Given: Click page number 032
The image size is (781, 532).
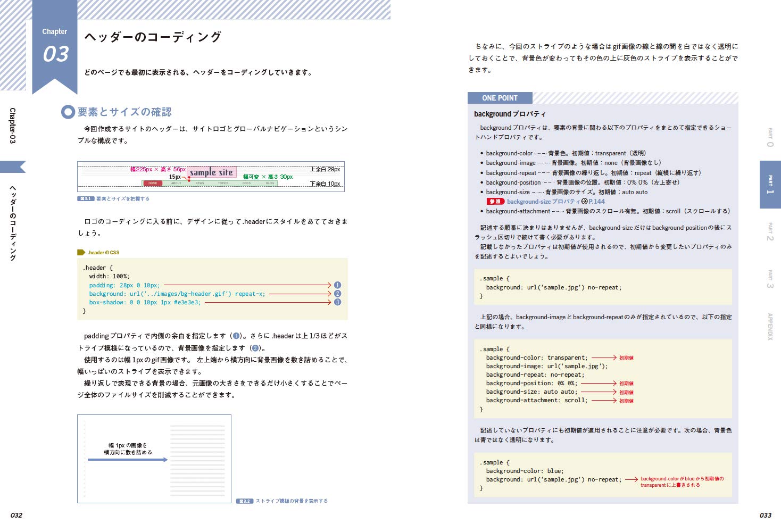Looking at the screenshot, I should coord(16,515).
